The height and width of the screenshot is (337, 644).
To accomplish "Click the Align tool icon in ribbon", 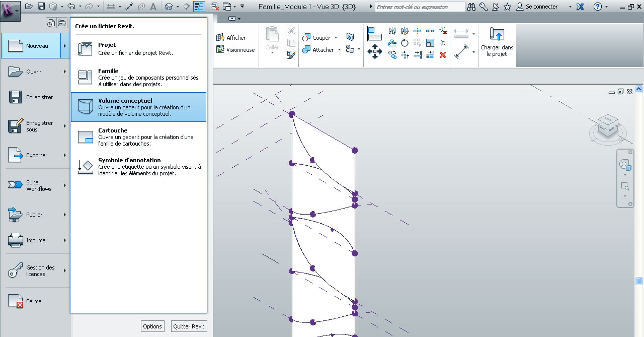I will 375,34.
